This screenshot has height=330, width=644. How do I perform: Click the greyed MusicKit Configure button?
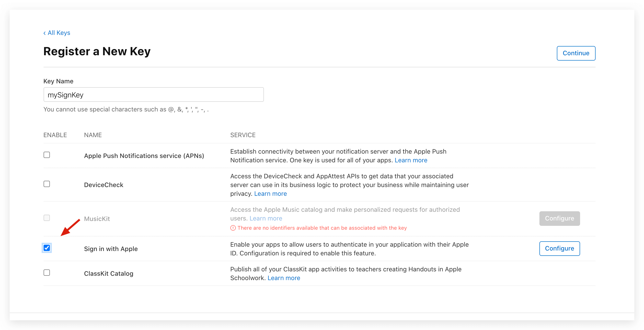coord(559,218)
